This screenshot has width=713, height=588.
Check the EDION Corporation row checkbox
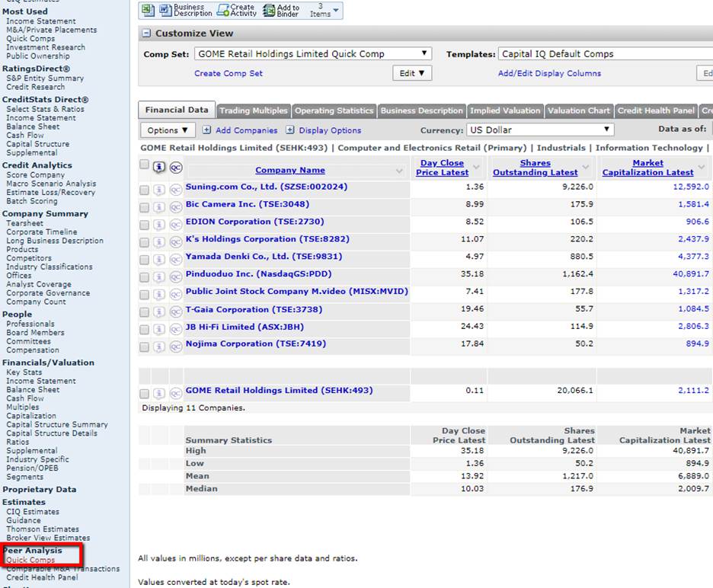click(x=144, y=225)
